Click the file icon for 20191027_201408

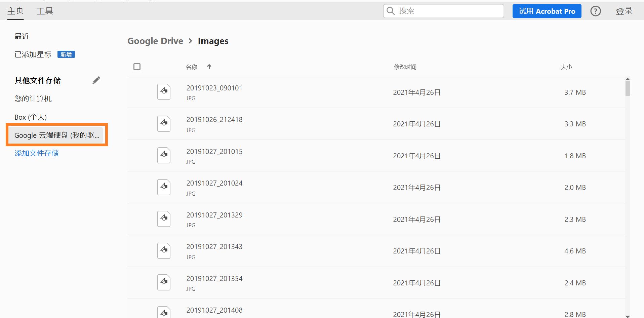164,313
